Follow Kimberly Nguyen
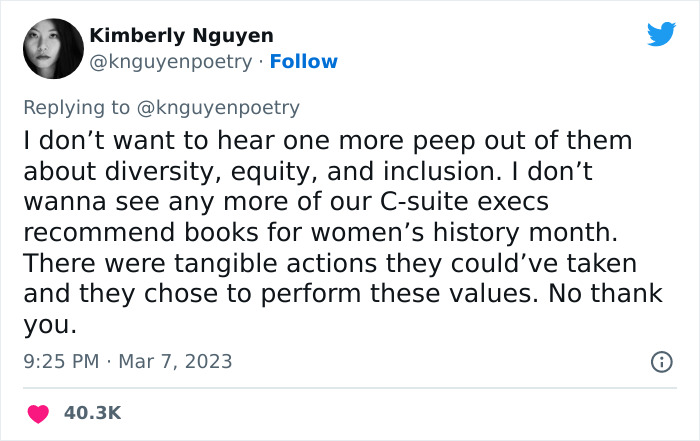Screen dimensions: 700x441 point(305,62)
